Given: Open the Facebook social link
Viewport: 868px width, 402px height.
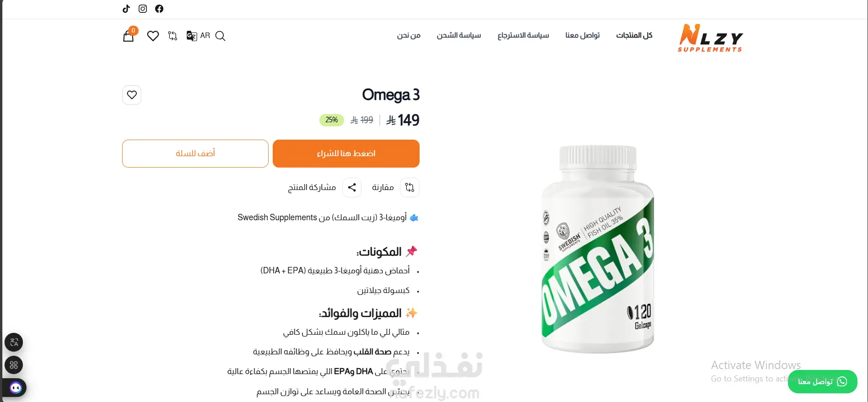Looking at the screenshot, I should click(x=159, y=9).
